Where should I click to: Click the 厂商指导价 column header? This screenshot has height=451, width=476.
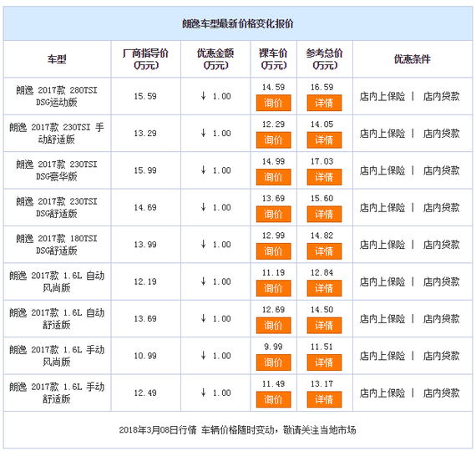(145, 59)
